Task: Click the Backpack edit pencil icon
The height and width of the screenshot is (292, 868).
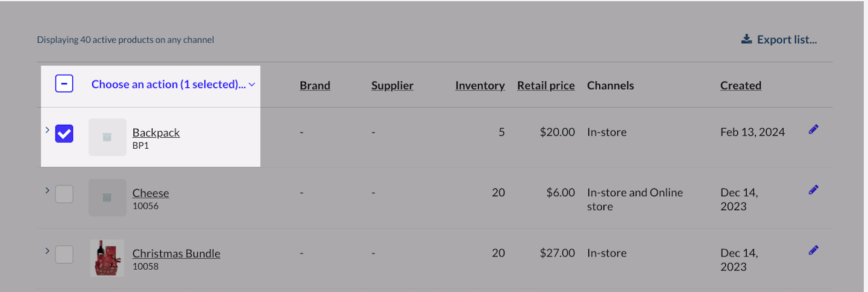Action: [814, 129]
